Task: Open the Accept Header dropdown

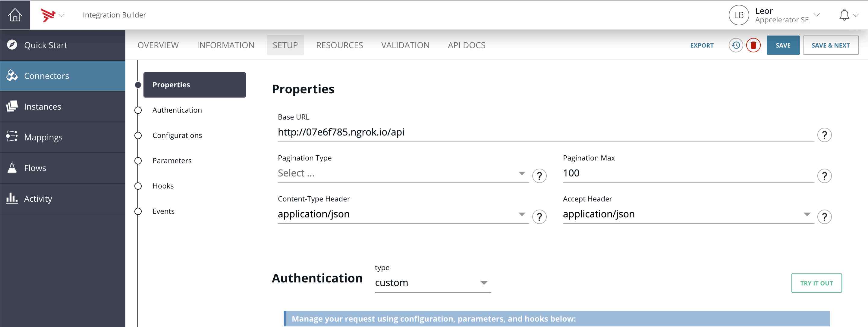Action: click(x=688, y=214)
